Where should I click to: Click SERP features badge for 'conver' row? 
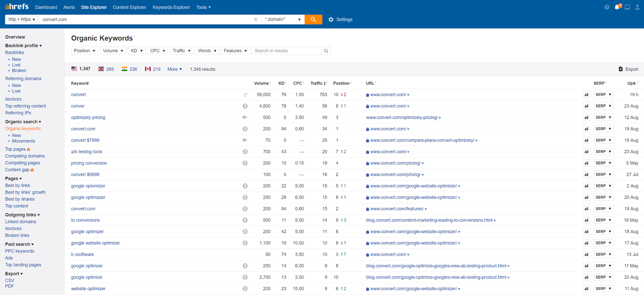point(245,106)
